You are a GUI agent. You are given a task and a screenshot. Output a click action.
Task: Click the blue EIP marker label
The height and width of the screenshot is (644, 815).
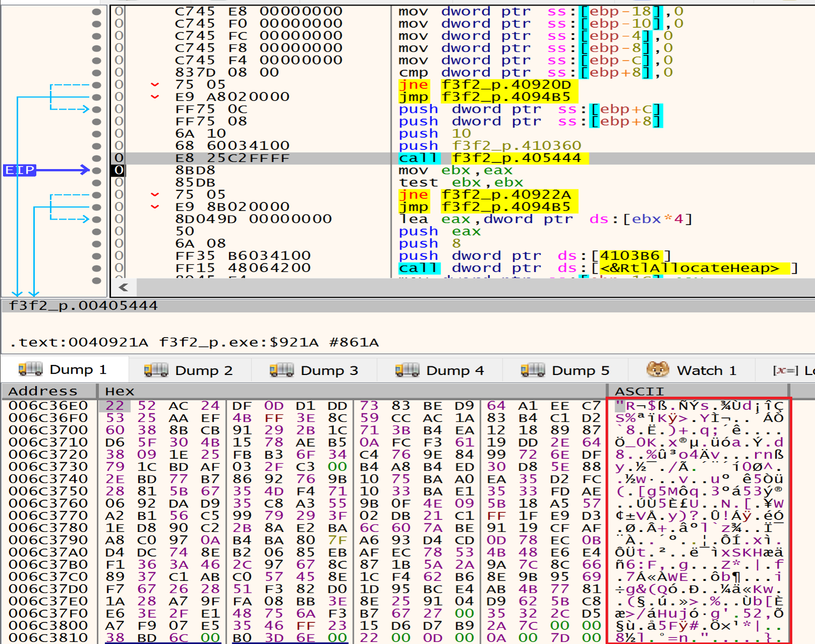20,170
